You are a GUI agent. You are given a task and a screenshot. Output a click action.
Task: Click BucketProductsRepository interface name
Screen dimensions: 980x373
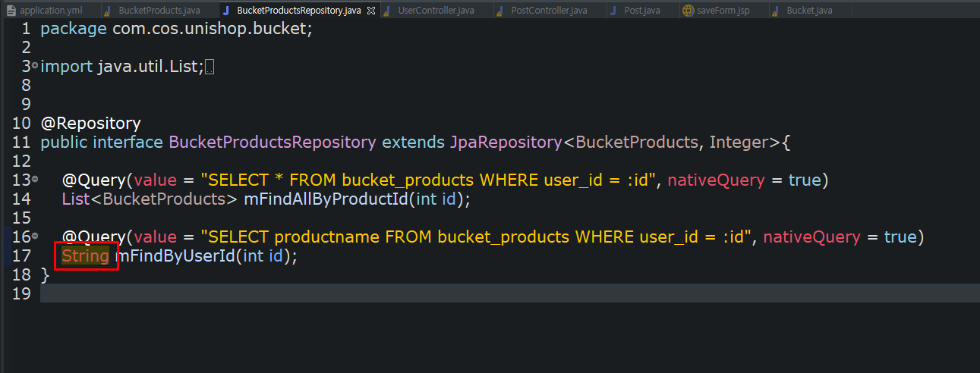(x=273, y=142)
